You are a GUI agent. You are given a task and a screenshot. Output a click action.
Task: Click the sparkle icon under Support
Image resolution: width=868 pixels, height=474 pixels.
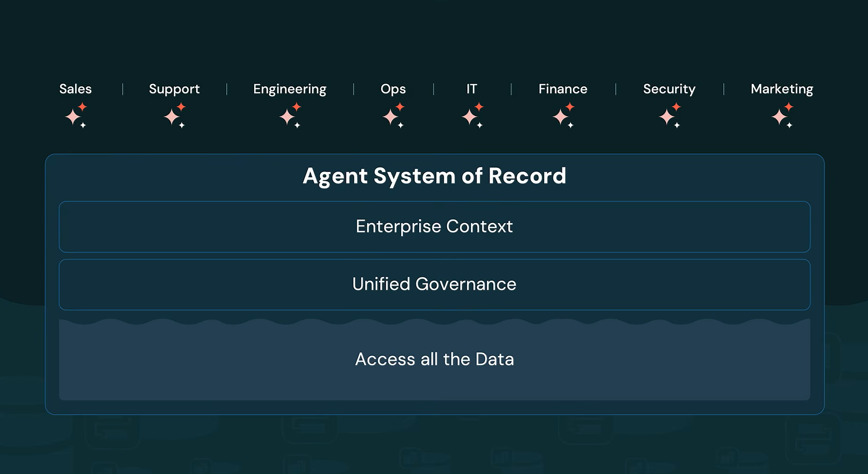click(x=175, y=115)
